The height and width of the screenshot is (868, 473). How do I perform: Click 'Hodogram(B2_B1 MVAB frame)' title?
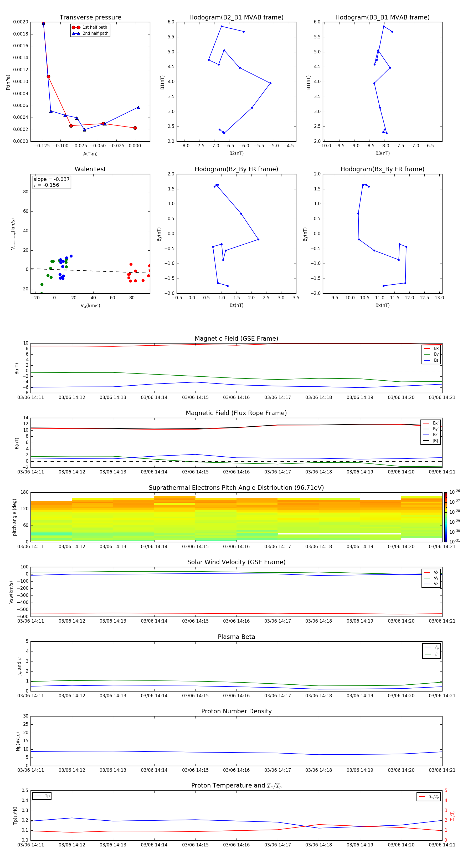click(x=236, y=18)
